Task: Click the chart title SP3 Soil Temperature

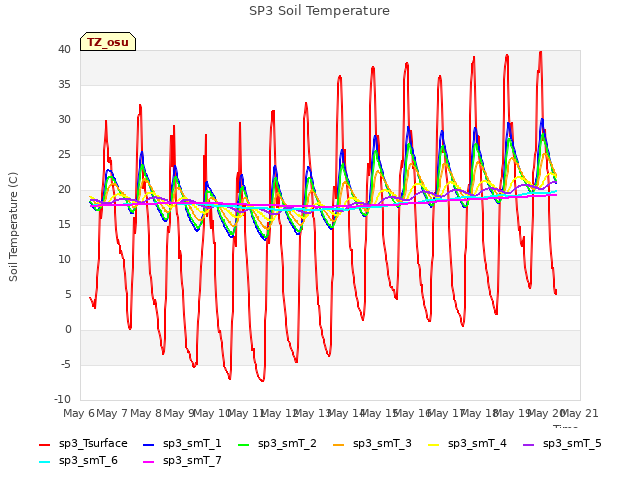Action: point(319,11)
